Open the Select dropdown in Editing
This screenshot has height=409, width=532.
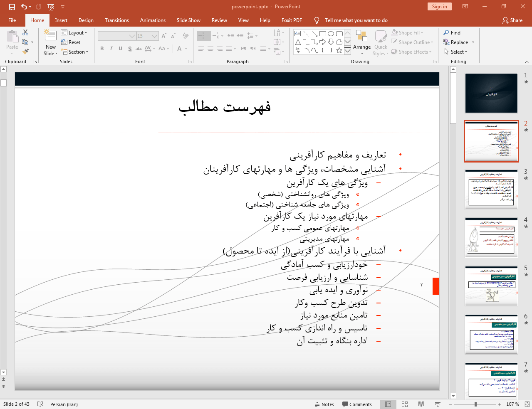(455, 52)
